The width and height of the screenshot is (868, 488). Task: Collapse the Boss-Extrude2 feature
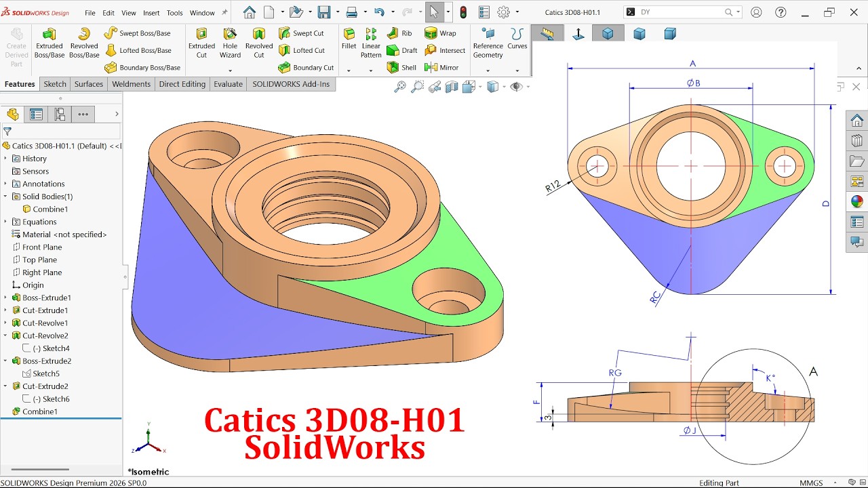5,361
